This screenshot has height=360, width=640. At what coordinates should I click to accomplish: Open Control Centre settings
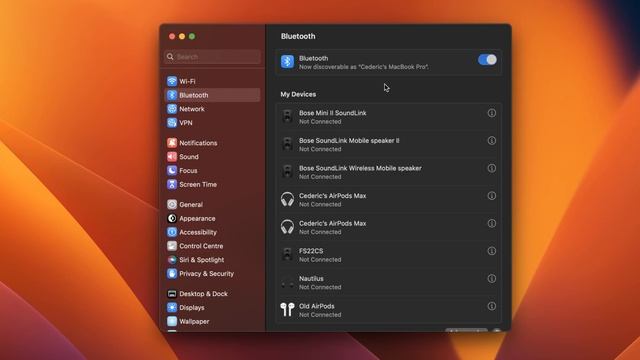(212, 246)
